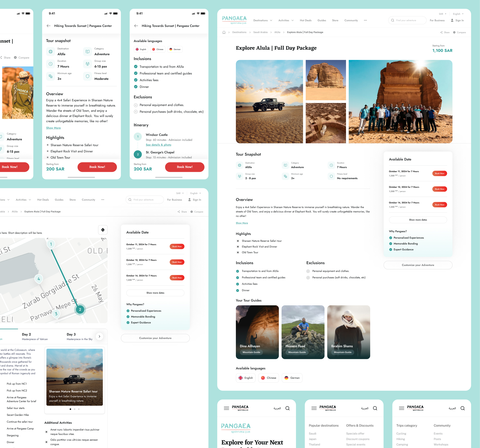480x448 pixels.
Task: Click the Compare plus icon in right desktop bar
Action: [x=454, y=32]
